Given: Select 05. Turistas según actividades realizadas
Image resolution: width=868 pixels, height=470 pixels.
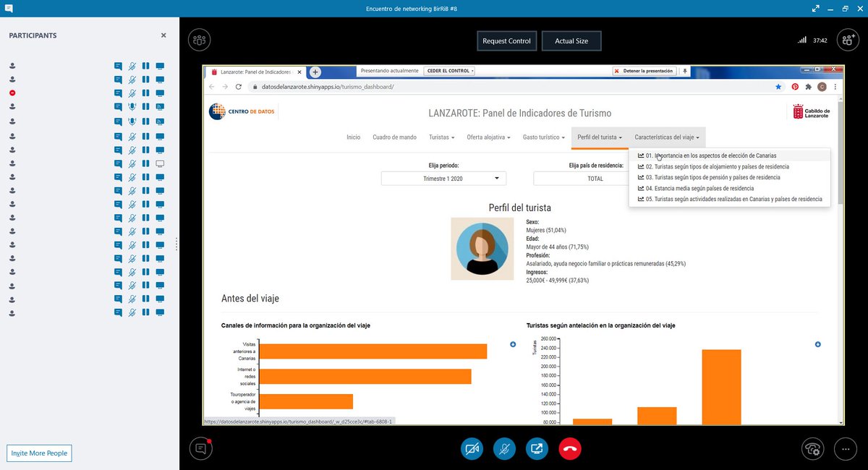Looking at the screenshot, I should click(x=729, y=199).
